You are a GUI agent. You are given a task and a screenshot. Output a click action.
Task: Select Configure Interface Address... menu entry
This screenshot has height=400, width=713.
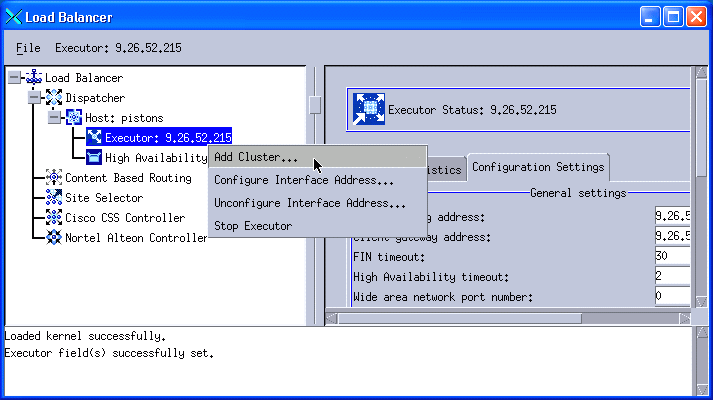coord(303,180)
